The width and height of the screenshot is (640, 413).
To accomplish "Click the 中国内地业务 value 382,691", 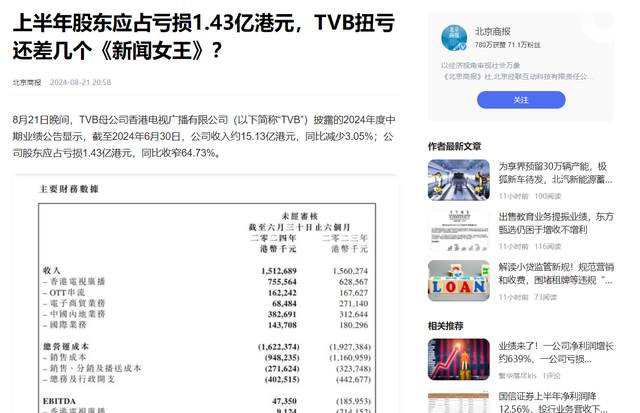I will (x=282, y=314).
